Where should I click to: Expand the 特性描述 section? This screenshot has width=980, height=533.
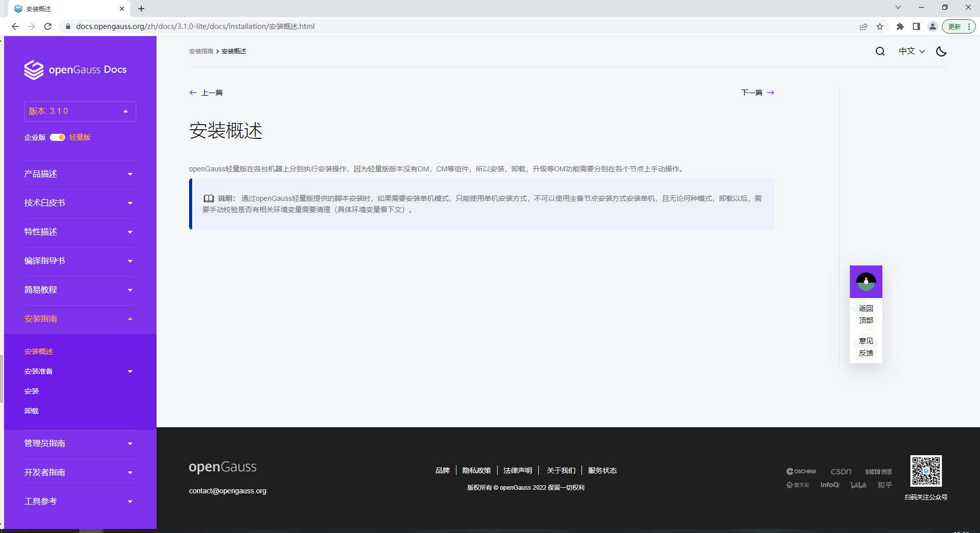pyautogui.click(x=80, y=232)
